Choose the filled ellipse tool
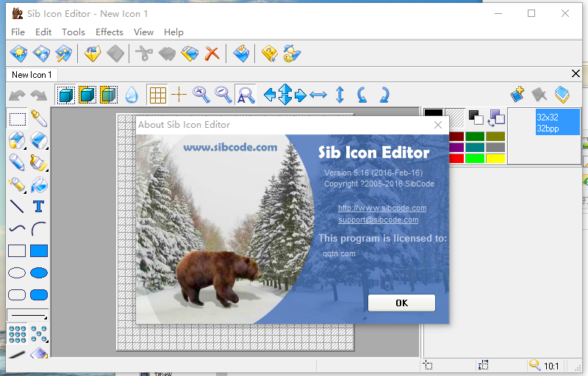Screen dimensions: 588x376 (39, 272)
